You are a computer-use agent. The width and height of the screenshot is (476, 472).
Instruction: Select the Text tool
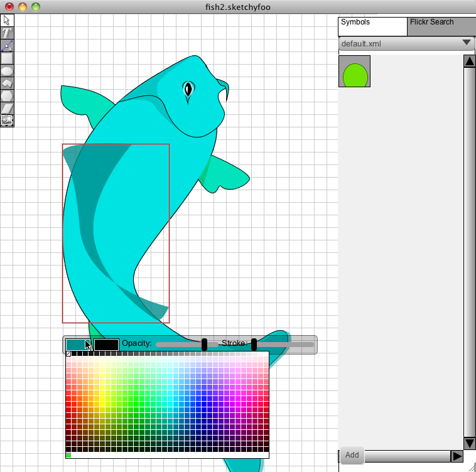click(7, 33)
